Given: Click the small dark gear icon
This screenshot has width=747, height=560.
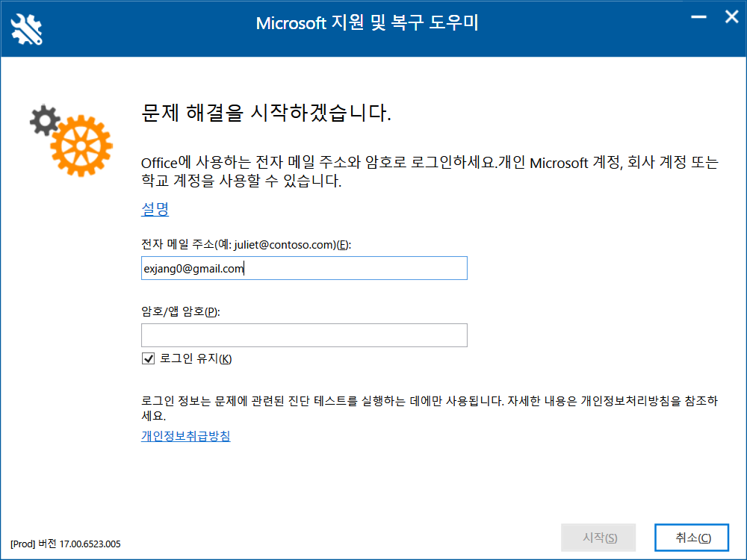Looking at the screenshot, I should click(x=45, y=120).
